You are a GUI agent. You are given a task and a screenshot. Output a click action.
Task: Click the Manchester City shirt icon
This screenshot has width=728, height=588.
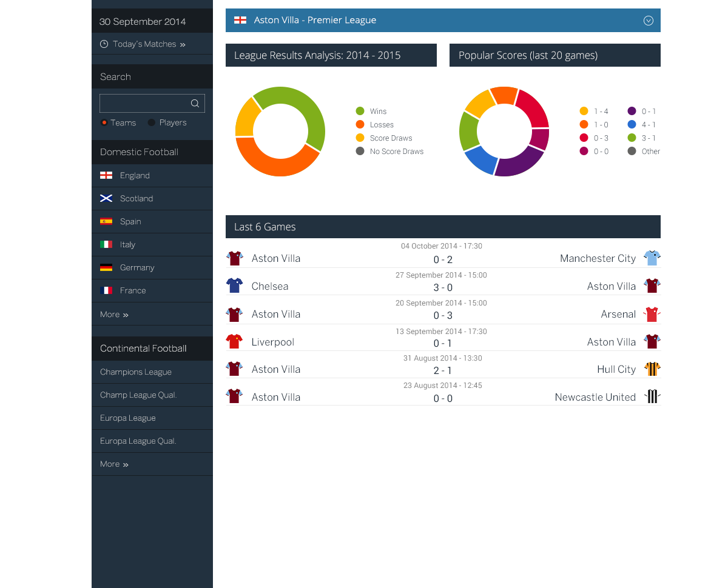tap(652, 258)
